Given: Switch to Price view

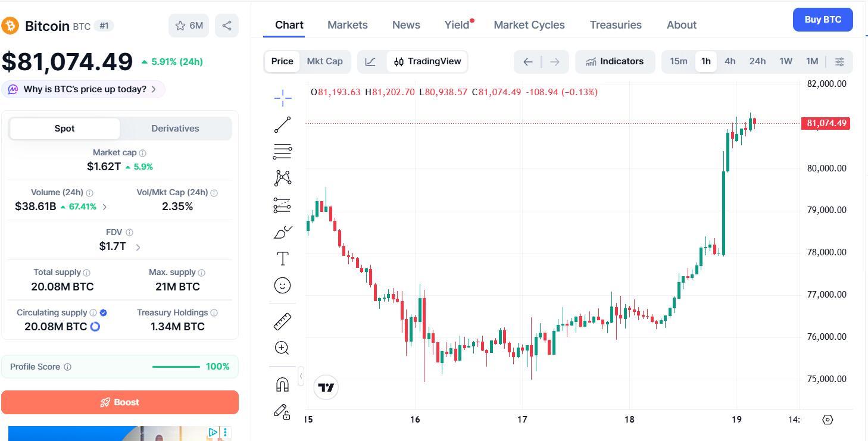Looking at the screenshot, I should pos(282,61).
